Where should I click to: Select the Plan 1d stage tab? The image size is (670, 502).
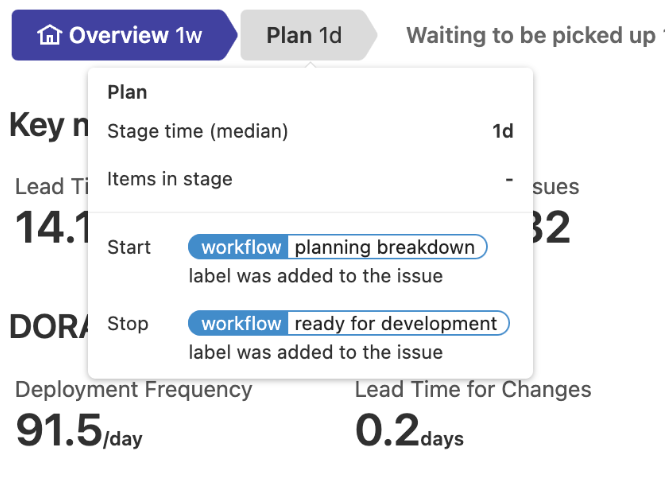[309, 35]
